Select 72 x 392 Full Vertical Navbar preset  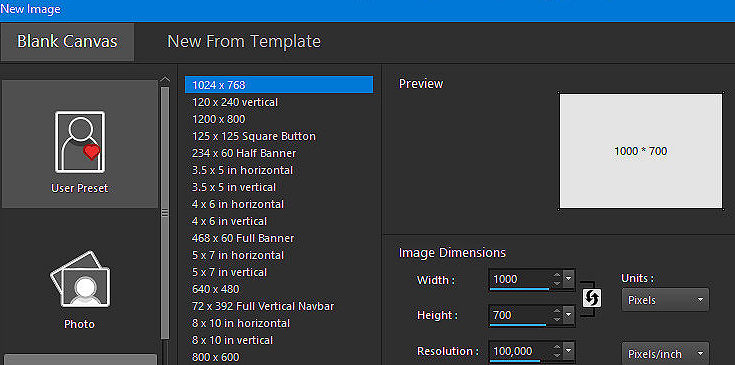pos(263,306)
